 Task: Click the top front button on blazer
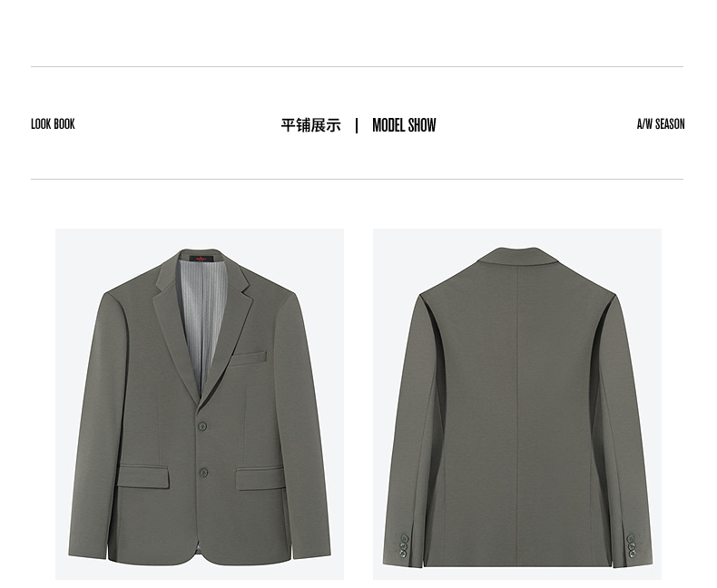[x=202, y=426]
